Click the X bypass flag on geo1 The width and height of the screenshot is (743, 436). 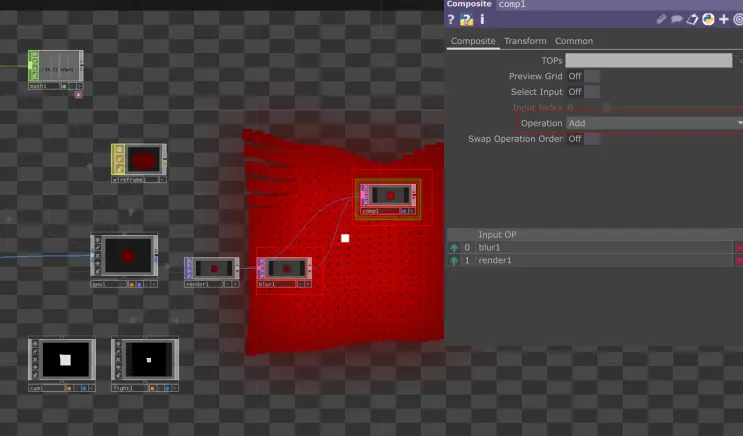click(97, 255)
